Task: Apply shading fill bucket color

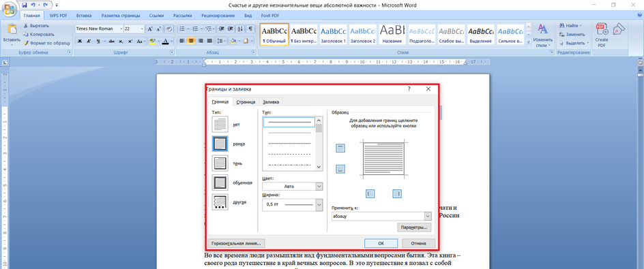Action: [233, 41]
